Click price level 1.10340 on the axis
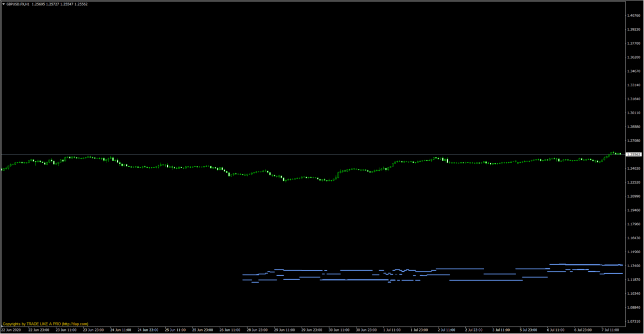This screenshot has width=644, height=334. [634, 294]
